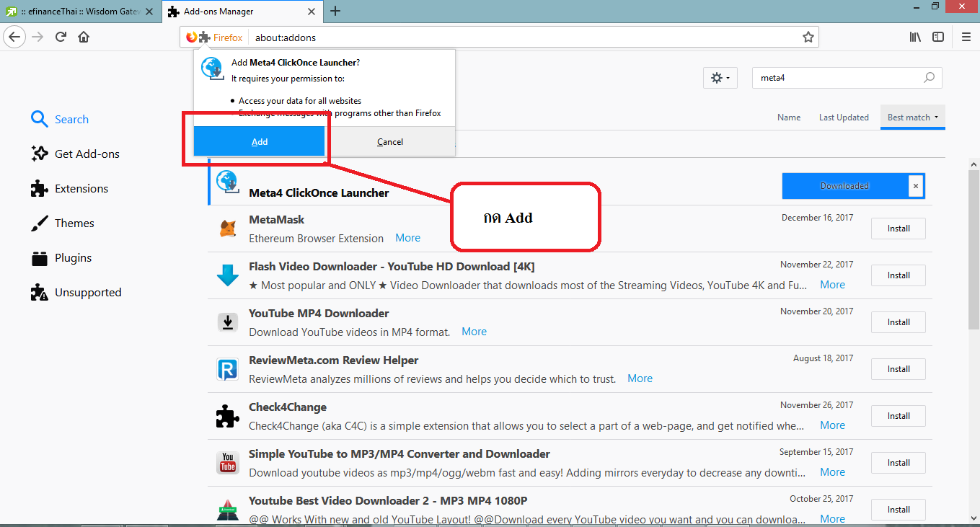Bookmark page with star icon
The image size is (980, 527).
pyautogui.click(x=808, y=37)
